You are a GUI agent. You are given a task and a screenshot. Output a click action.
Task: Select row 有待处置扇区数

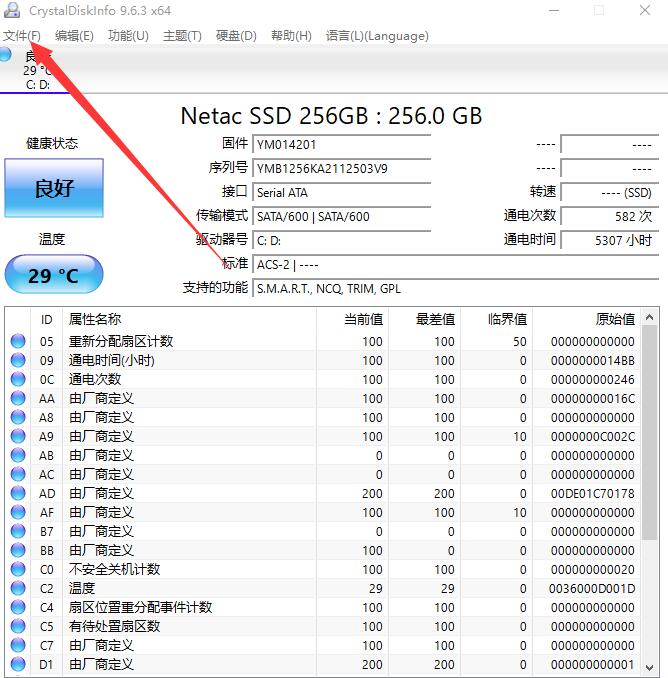pos(323,627)
